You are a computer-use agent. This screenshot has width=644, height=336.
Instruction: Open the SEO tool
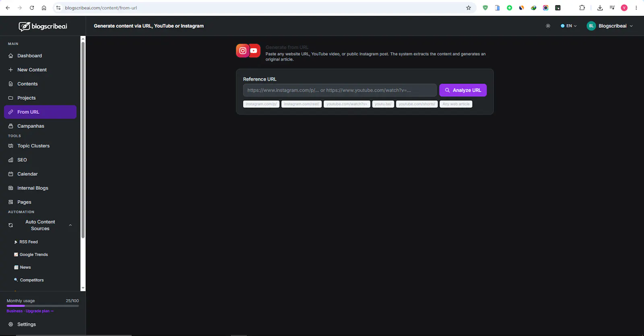click(x=40, y=160)
